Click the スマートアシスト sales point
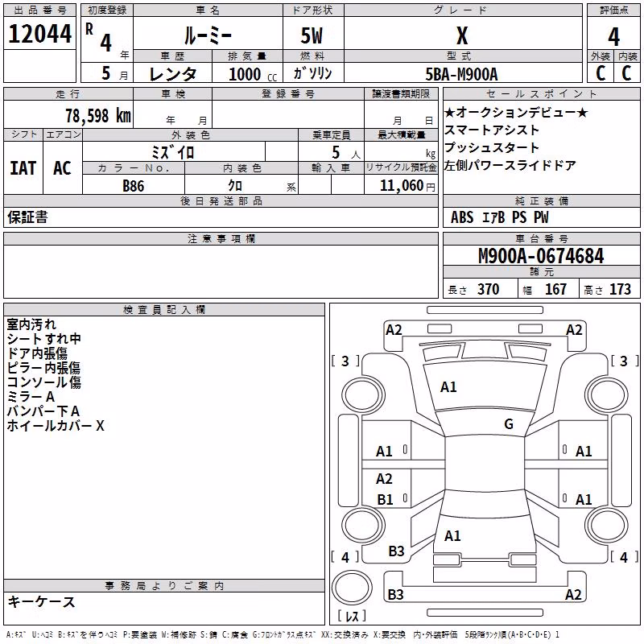This screenshot has height=644, width=644. click(x=492, y=130)
